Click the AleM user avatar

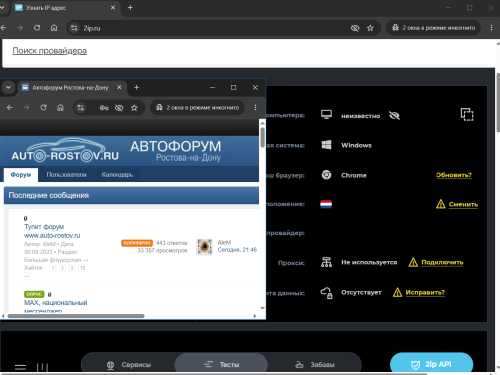click(x=204, y=247)
